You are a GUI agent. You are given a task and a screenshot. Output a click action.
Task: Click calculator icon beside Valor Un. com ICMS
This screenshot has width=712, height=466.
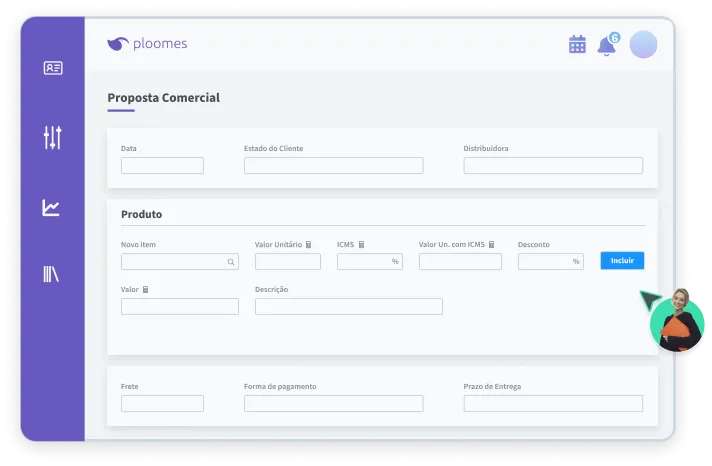(x=491, y=245)
